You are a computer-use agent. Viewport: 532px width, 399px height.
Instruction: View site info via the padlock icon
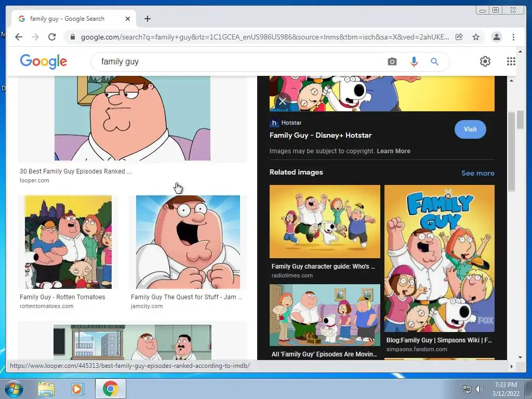point(72,37)
